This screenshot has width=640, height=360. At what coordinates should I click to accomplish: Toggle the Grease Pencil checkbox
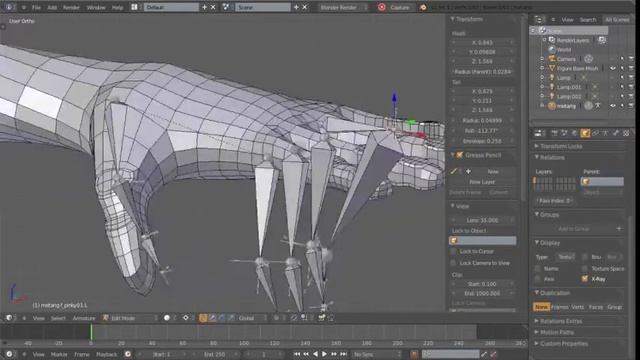(x=460, y=155)
